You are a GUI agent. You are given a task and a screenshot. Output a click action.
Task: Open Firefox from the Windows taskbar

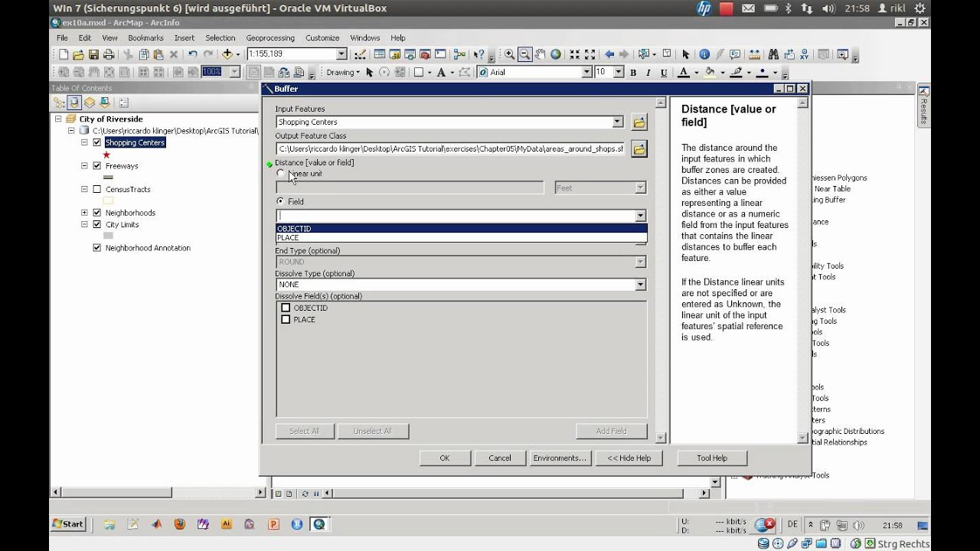[179, 524]
